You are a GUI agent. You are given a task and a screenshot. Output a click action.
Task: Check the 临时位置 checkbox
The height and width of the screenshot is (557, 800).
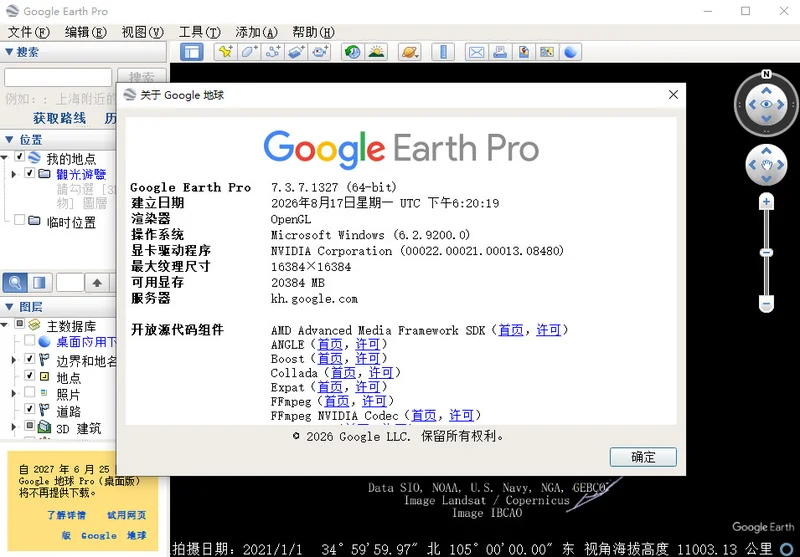[x=19, y=220]
